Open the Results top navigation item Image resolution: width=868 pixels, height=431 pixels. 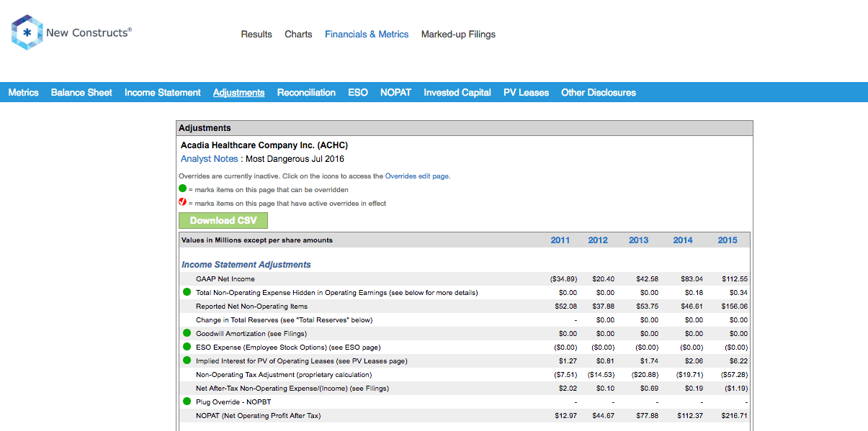point(256,34)
